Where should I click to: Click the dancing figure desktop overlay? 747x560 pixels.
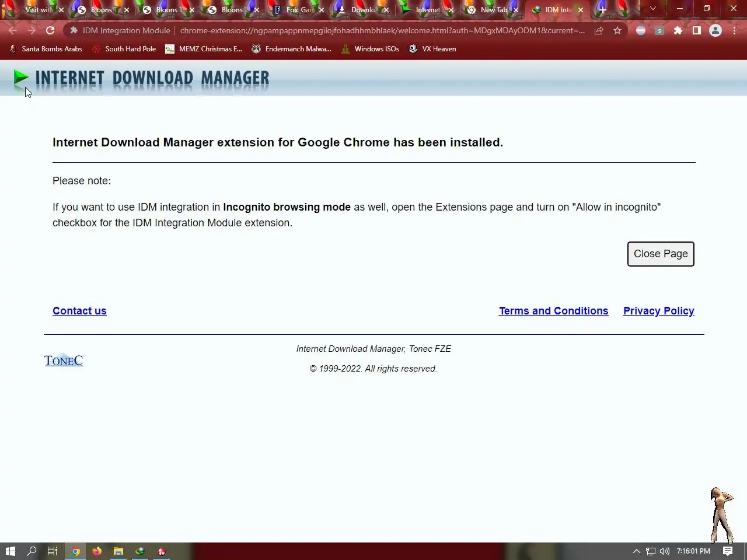coord(722,515)
